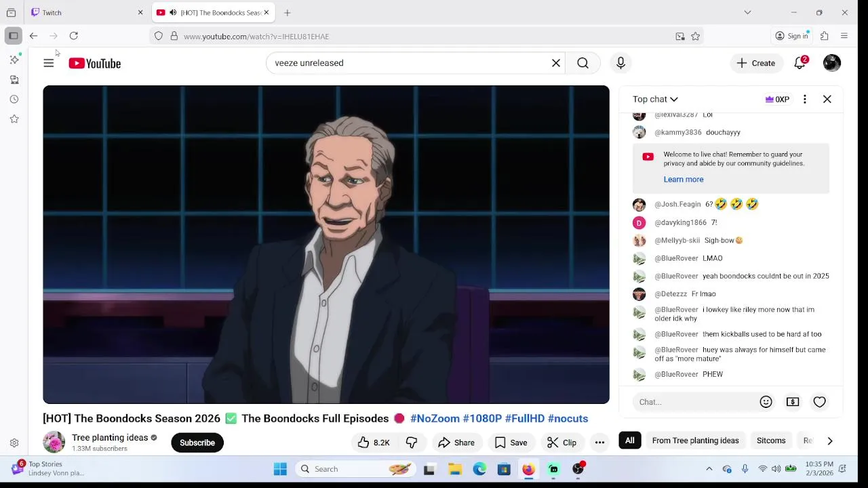
Task: Close the Boondocks YouTube tab
Action: pos(267,12)
